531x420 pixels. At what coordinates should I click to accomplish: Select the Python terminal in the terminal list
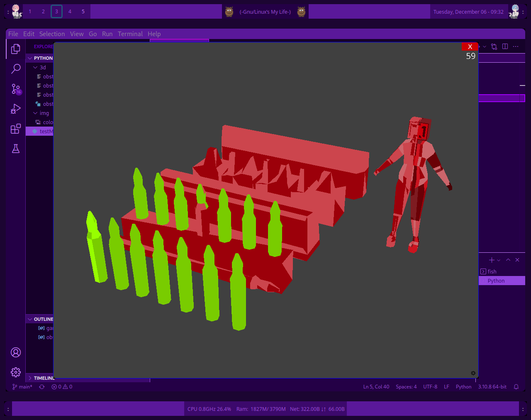pyautogui.click(x=496, y=281)
